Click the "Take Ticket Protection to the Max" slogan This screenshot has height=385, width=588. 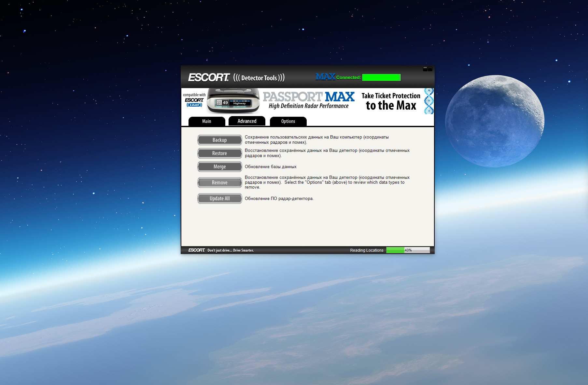391,101
